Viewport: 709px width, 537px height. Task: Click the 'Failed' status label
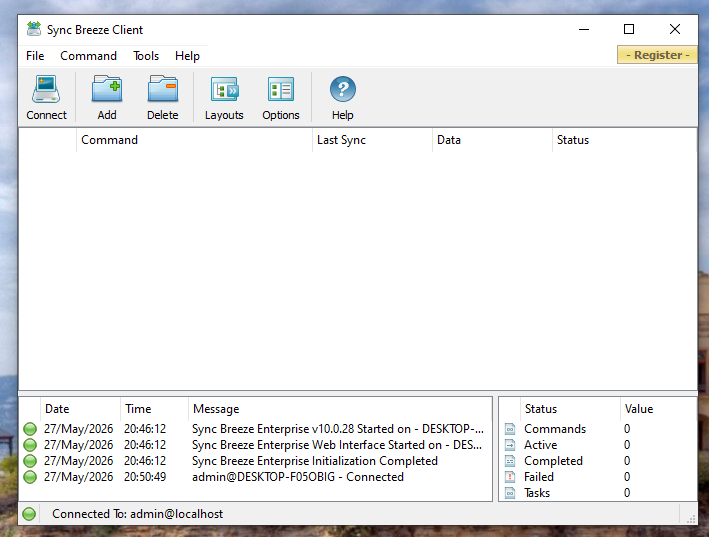pos(539,477)
